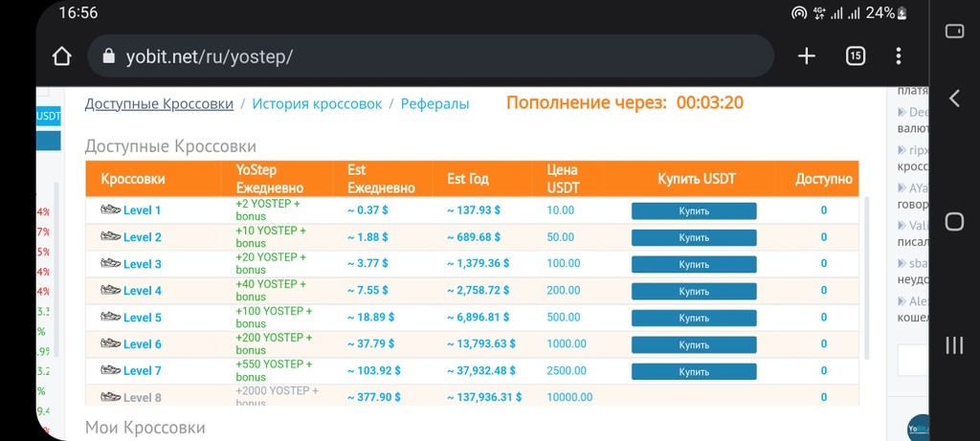Tap the Android home navigation button
The height and width of the screenshot is (441, 980).
954,222
